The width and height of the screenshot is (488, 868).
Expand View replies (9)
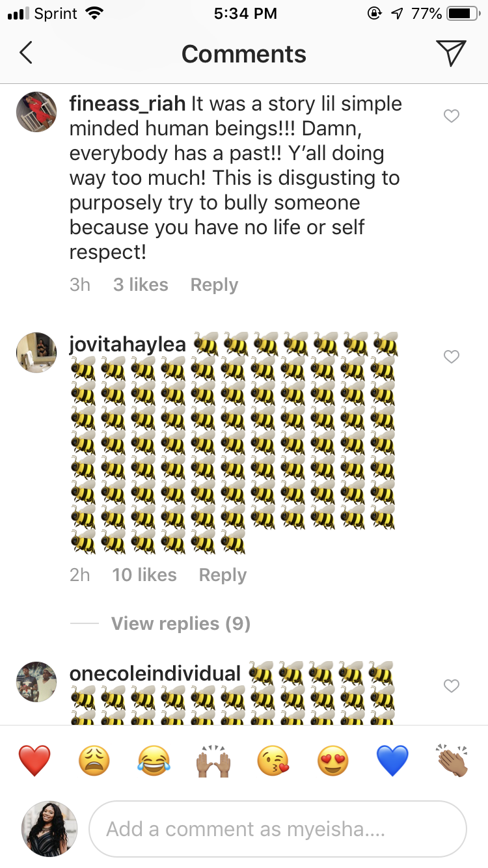180,624
